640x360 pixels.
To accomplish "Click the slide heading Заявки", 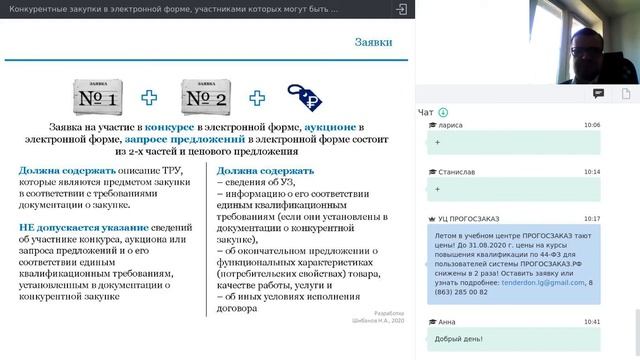I will click(373, 42).
